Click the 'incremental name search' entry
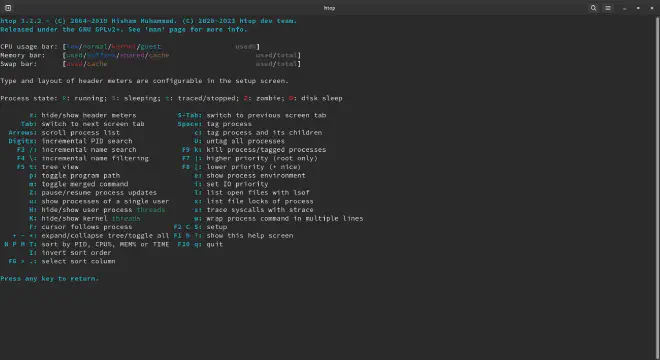Screen dimensions: 660x360 (89, 149)
